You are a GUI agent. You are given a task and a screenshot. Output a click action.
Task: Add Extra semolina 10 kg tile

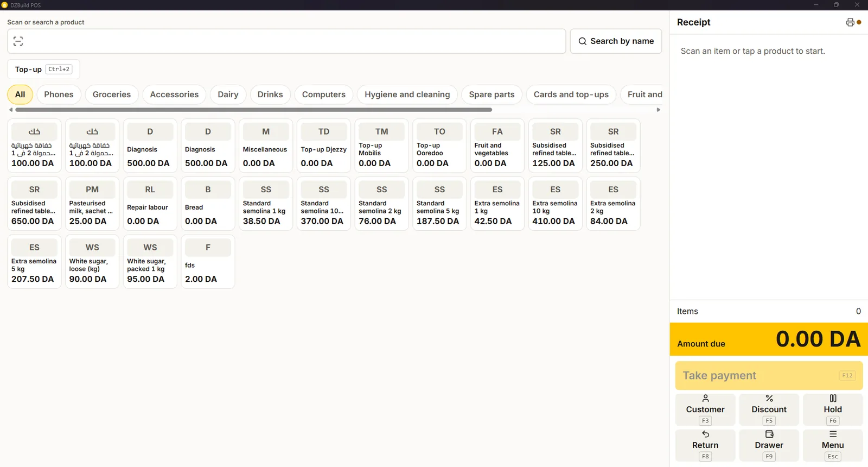point(556,204)
